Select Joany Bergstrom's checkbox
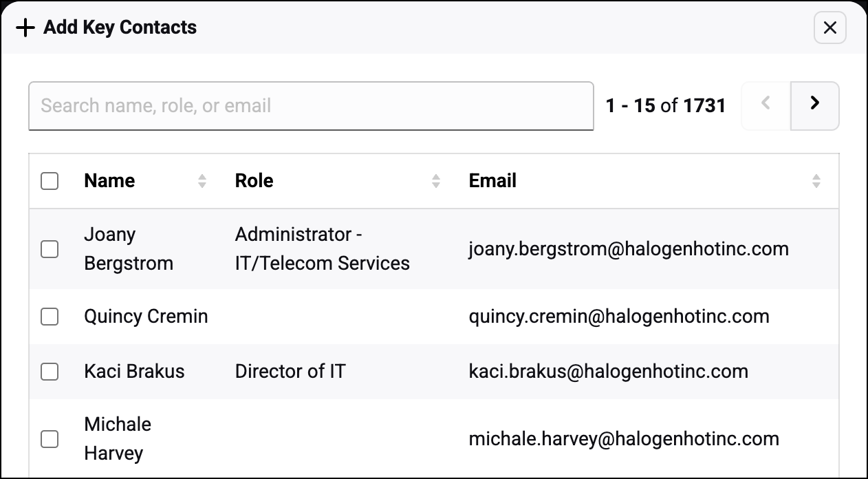 click(x=50, y=249)
